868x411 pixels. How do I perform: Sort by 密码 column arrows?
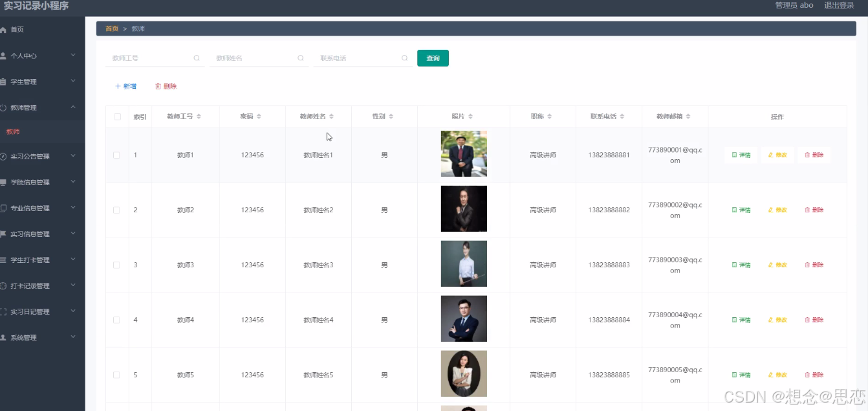pos(259,117)
